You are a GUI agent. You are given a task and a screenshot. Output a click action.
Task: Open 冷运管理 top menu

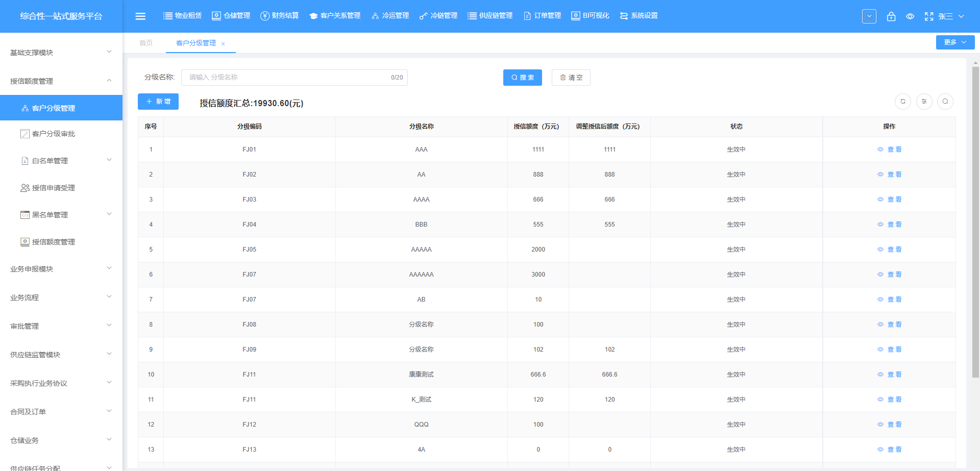pyautogui.click(x=390, y=16)
